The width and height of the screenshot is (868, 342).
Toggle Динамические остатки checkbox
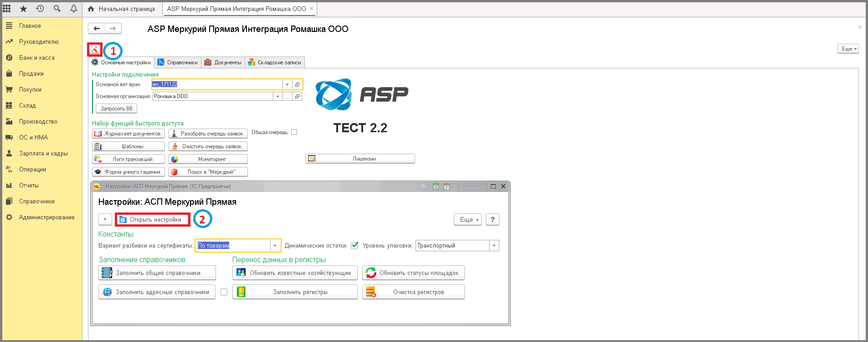pos(354,245)
